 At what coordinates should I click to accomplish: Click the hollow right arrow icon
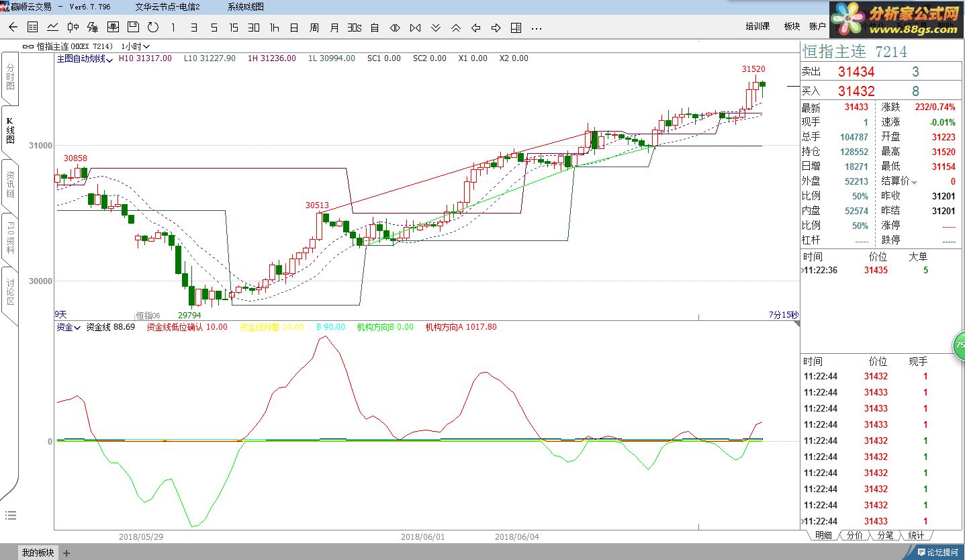pos(496,28)
